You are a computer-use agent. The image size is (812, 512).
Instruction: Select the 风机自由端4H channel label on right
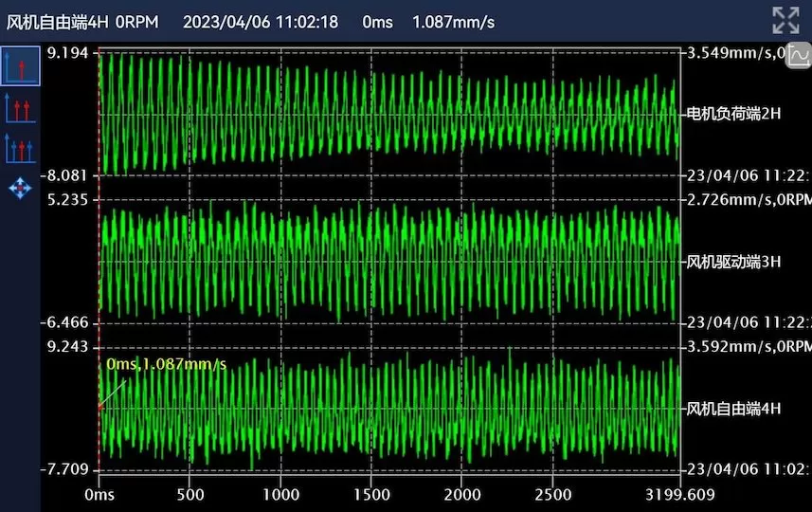(x=733, y=409)
